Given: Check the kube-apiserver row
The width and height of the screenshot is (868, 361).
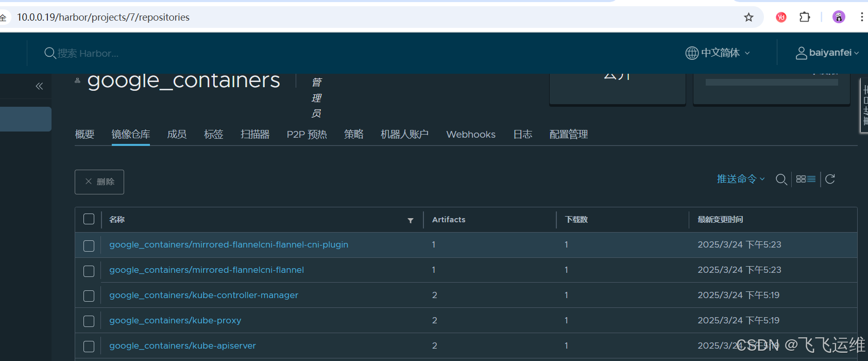Looking at the screenshot, I should [89, 347].
